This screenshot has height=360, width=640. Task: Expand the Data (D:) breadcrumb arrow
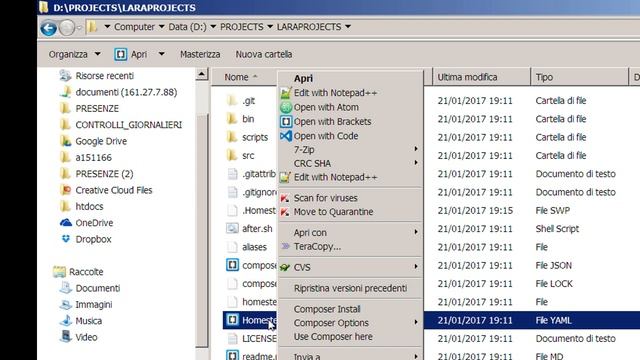point(213,27)
